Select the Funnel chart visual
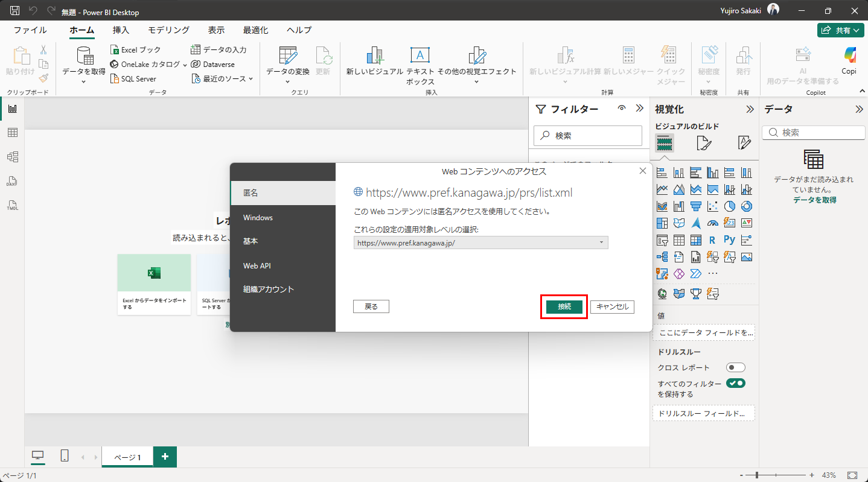868x482 pixels. 695,206
